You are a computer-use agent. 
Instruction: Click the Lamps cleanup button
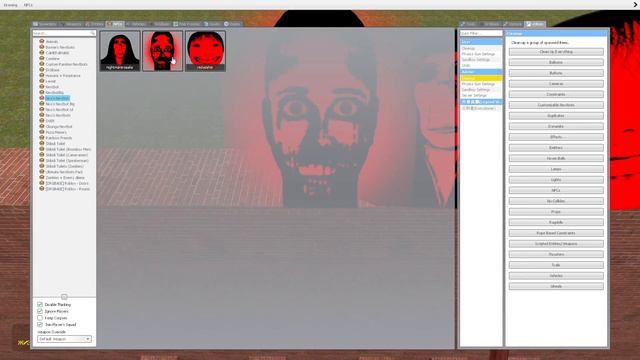(x=556, y=169)
